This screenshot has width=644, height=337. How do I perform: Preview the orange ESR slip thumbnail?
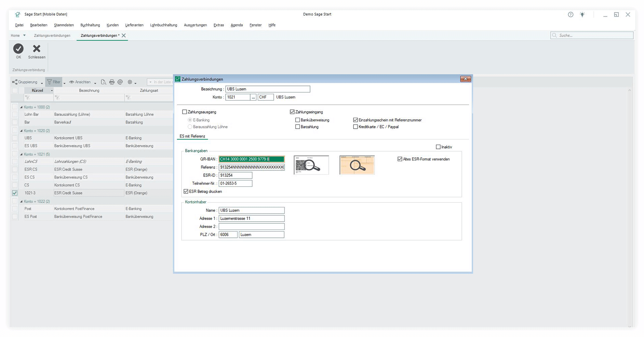357,165
